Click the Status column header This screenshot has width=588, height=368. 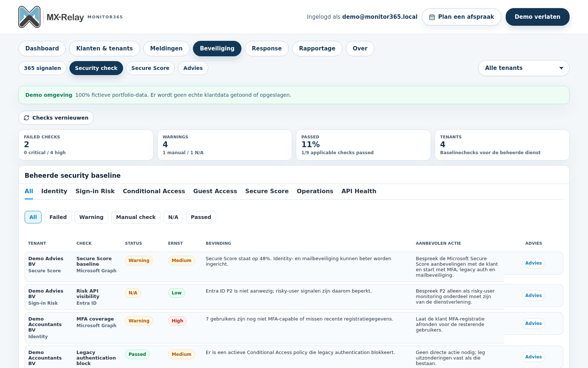133,243
